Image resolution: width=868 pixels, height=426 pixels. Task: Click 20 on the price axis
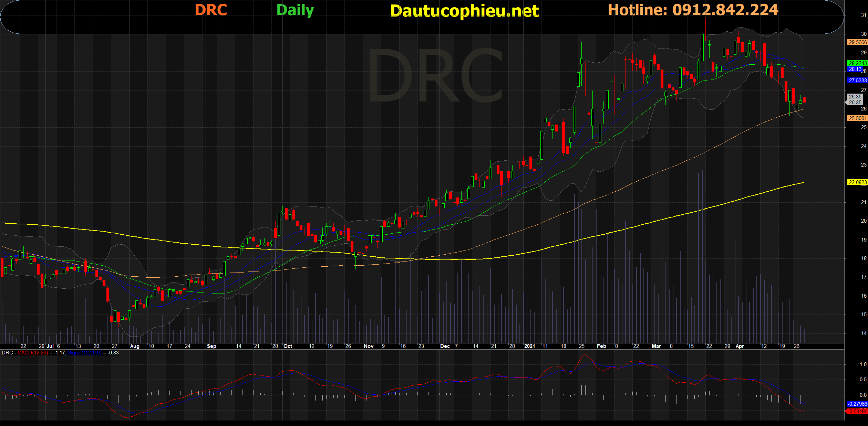click(x=864, y=221)
